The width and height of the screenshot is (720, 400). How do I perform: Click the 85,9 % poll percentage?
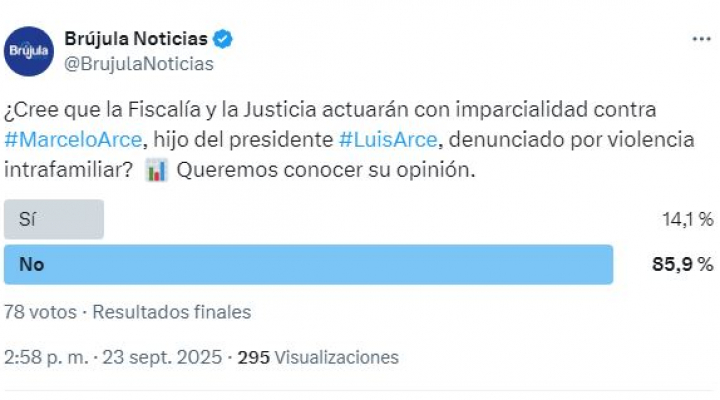point(683,265)
